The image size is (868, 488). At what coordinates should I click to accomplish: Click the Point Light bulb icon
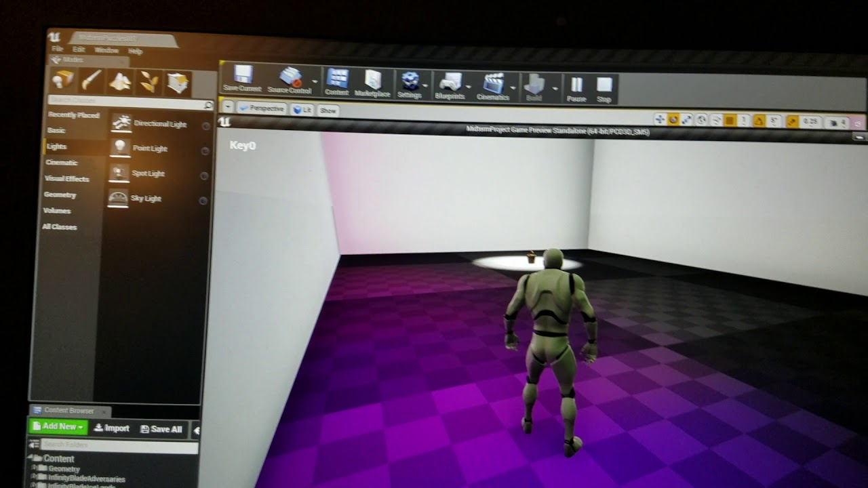point(120,146)
